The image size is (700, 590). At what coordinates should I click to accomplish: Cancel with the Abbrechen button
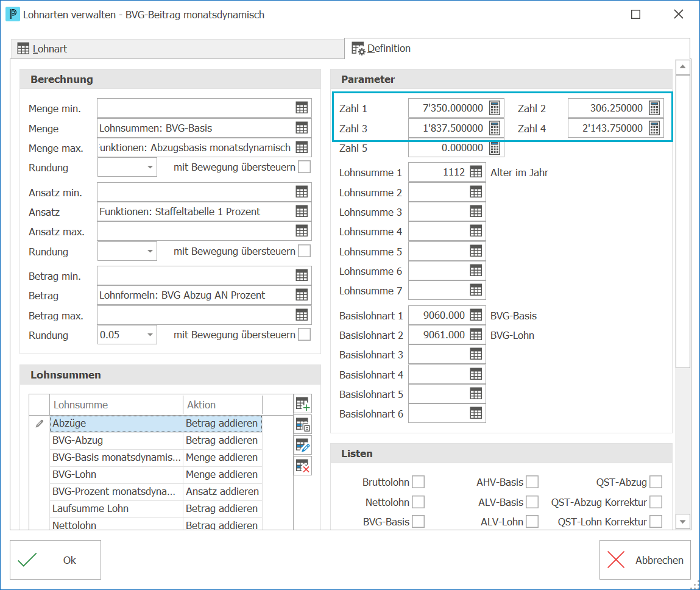pyautogui.click(x=645, y=560)
